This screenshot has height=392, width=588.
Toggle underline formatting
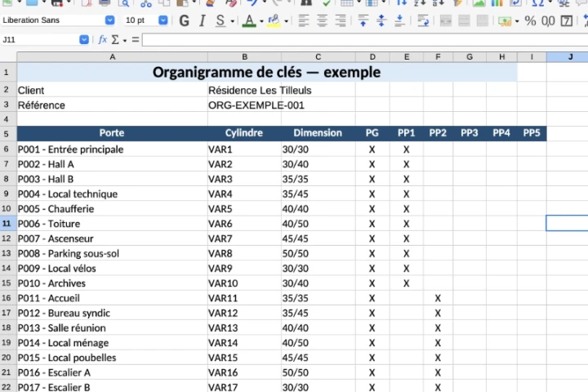coord(220,20)
